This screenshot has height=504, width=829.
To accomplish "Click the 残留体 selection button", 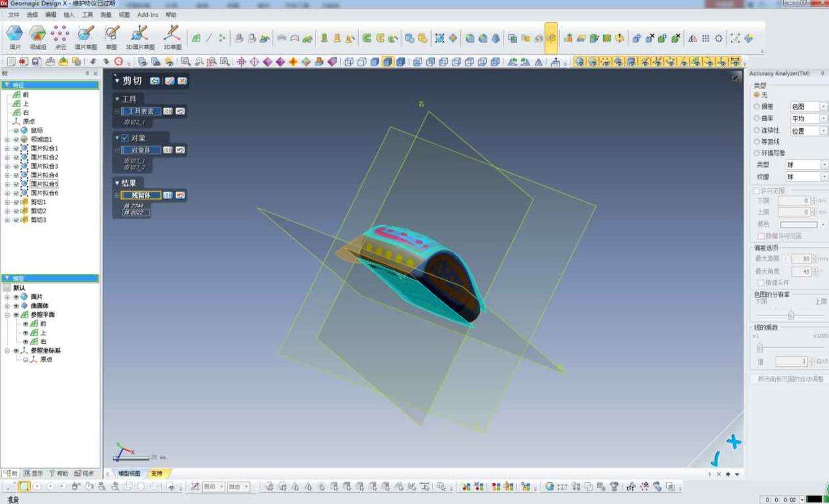I will (x=140, y=195).
